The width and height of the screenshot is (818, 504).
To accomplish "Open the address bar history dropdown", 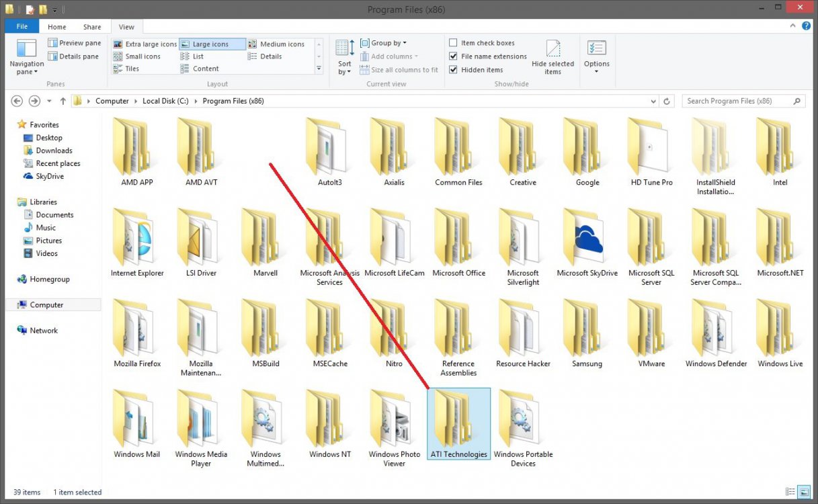I will [654, 101].
